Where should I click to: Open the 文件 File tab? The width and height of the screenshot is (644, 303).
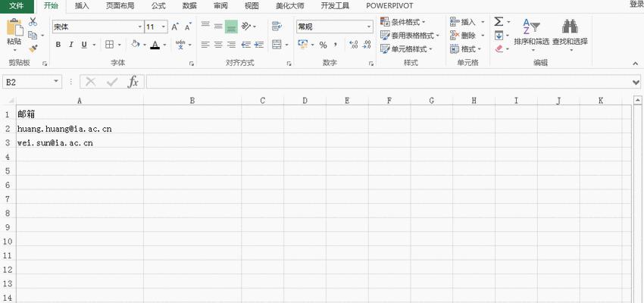16,6
